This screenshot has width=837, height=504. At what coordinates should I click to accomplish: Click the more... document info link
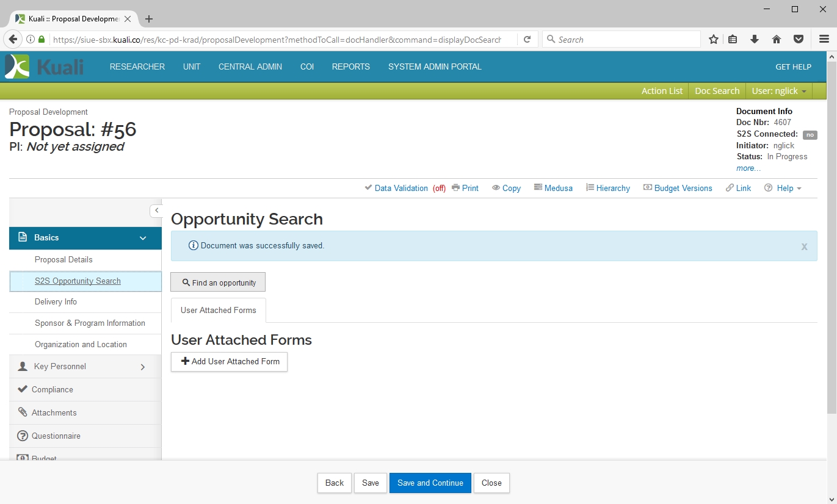(x=748, y=168)
